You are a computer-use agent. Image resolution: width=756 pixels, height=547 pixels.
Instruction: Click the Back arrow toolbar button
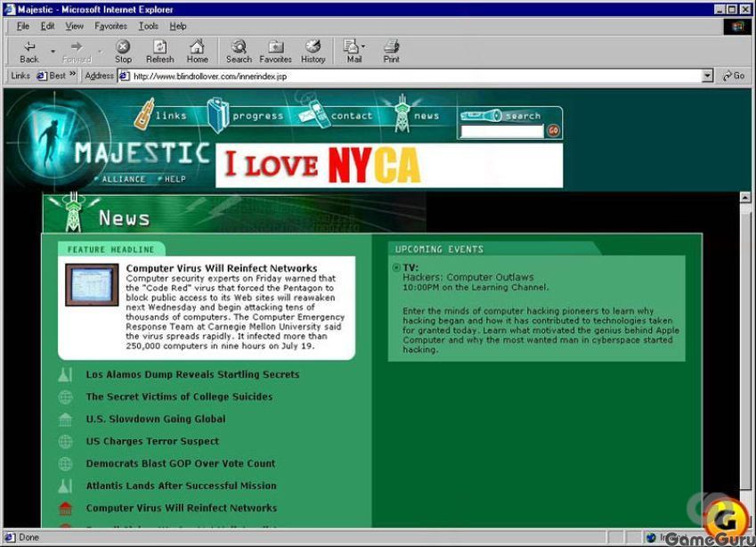pyautogui.click(x=28, y=51)
